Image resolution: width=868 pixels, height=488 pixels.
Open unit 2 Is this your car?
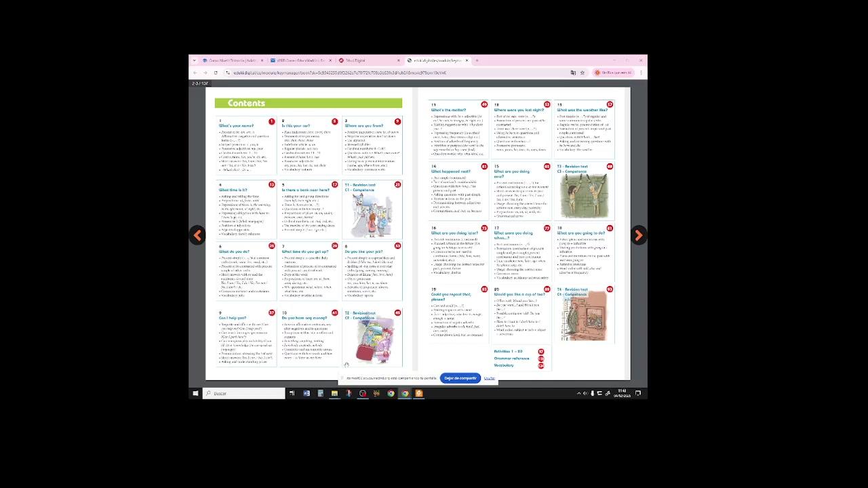[x=296, y=126]
